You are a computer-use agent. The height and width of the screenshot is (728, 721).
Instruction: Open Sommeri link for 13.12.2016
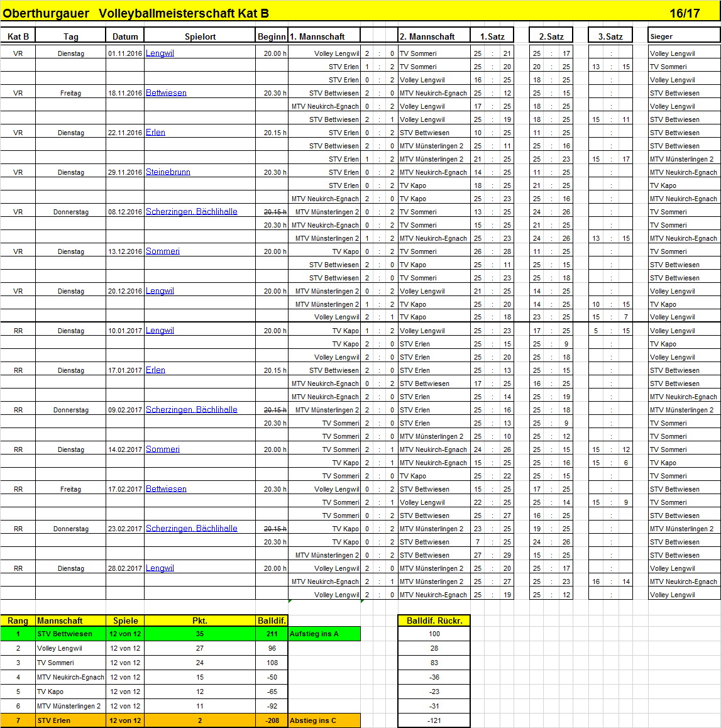click(162, 251)
